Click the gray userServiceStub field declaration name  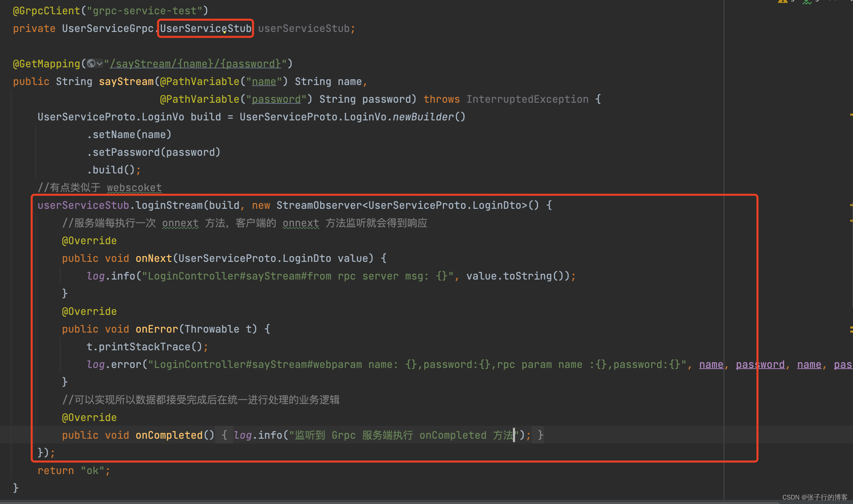click(304, 29)
